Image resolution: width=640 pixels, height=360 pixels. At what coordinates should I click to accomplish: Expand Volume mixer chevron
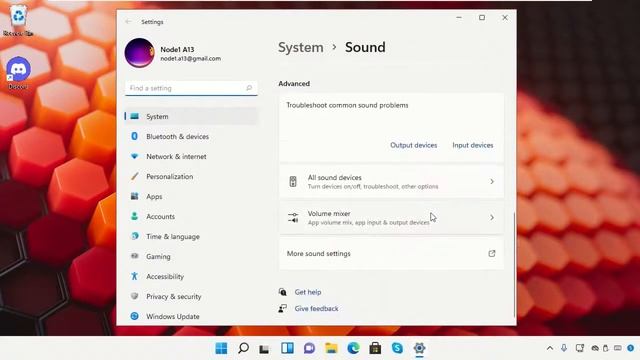tap(492, 218)
